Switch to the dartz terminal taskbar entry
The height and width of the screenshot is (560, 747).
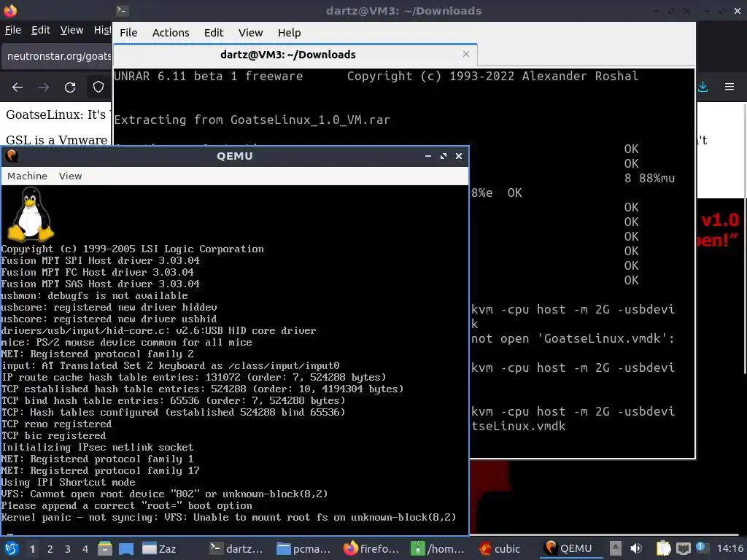[x=236, y=548]
